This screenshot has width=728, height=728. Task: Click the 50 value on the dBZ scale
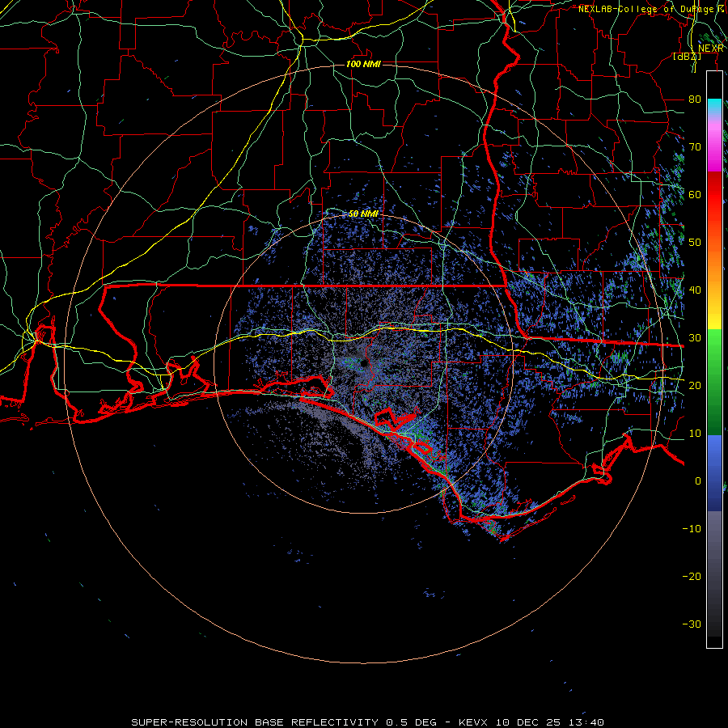(695, 243)
